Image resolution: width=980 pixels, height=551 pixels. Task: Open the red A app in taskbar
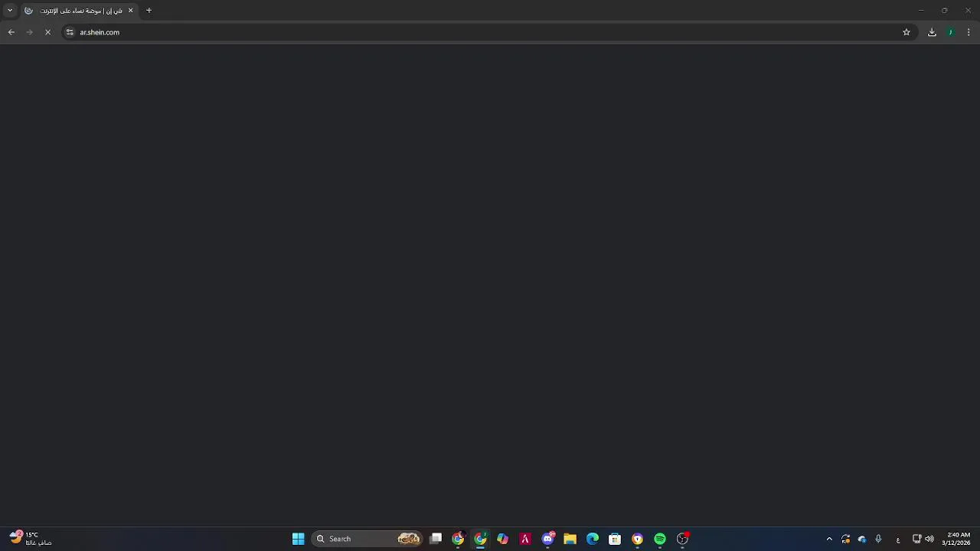coord(525,539)
